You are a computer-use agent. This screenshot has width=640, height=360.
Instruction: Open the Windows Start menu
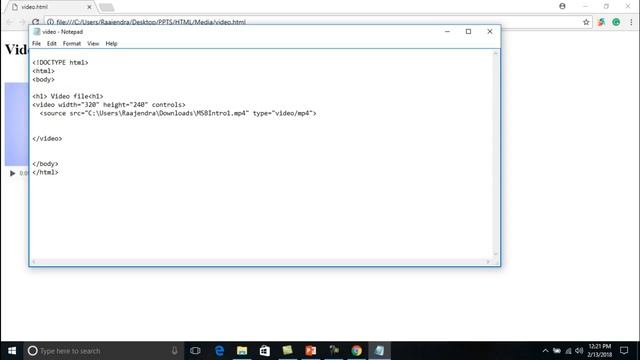pos(12,351)
